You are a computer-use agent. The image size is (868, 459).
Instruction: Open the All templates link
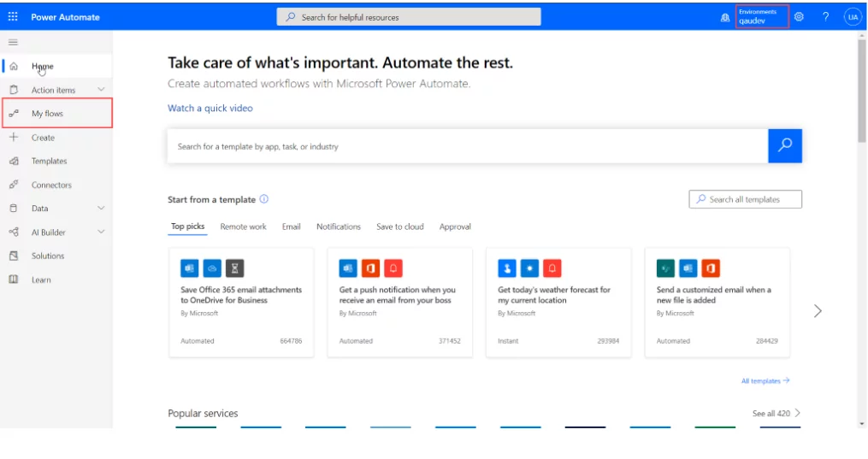765,381
